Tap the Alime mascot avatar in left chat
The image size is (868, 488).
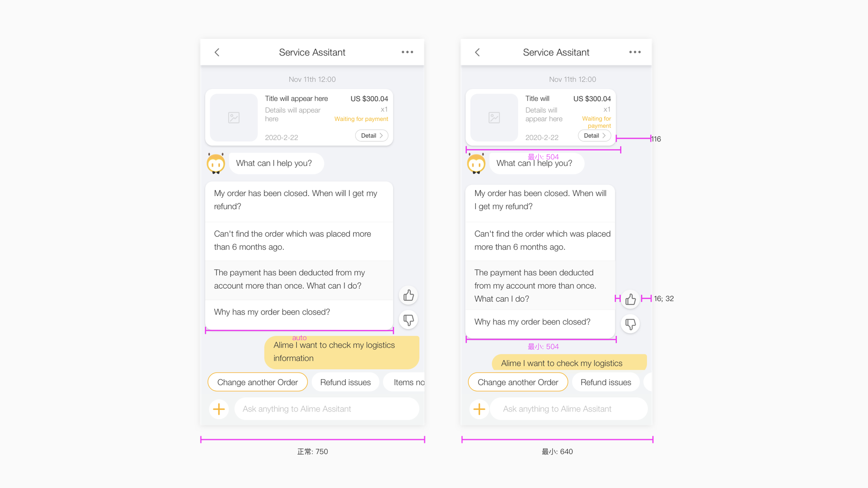(x=216, y=164)
